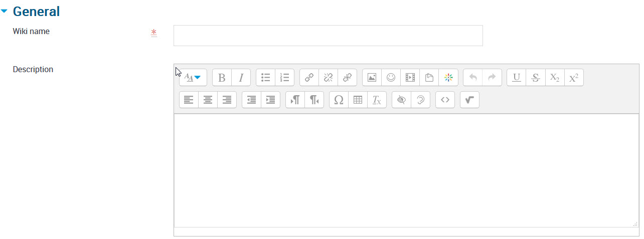Insert a table

coord(358,100)
